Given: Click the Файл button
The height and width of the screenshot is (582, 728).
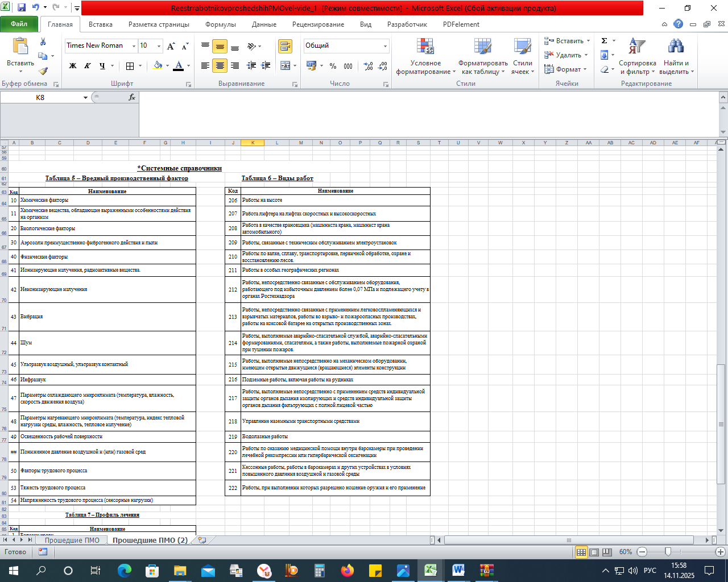Looking at the screenshot, I should tap(19, 24).
